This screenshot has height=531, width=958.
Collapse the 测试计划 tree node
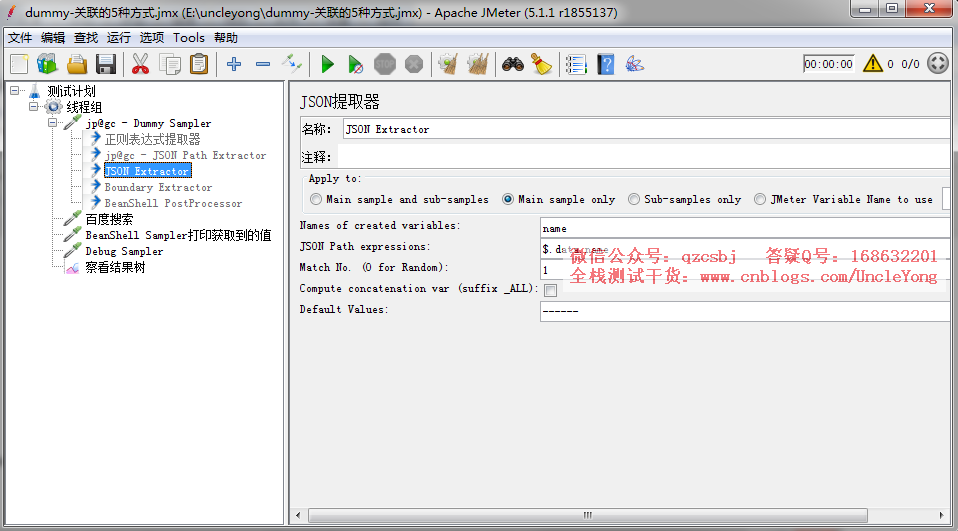click(x=15, y=91)
